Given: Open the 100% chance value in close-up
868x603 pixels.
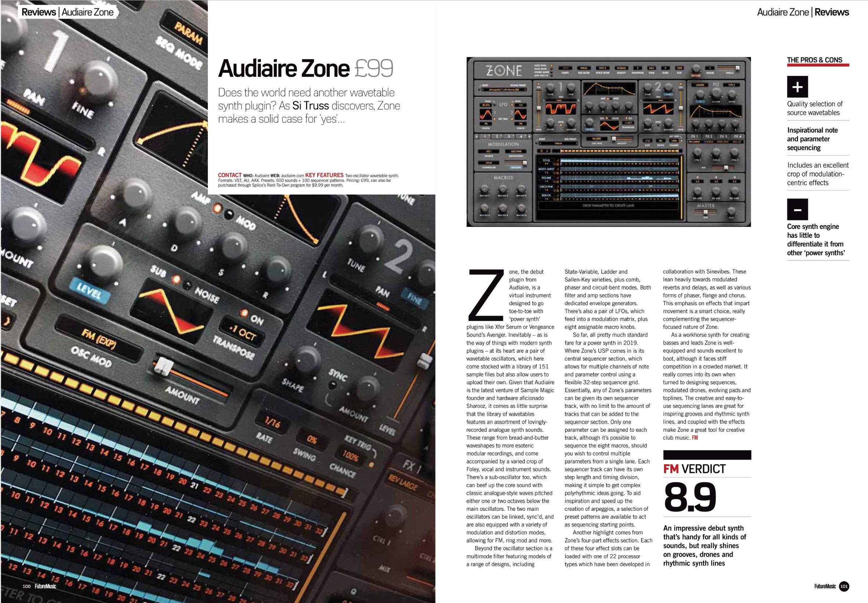Looking at the screenshot, I should 350,457.
